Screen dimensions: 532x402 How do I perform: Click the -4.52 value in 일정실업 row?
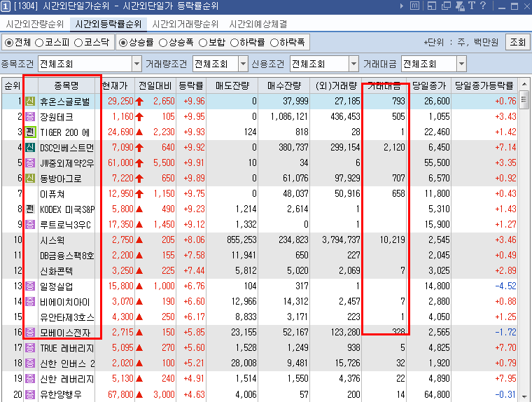point(505,286)
